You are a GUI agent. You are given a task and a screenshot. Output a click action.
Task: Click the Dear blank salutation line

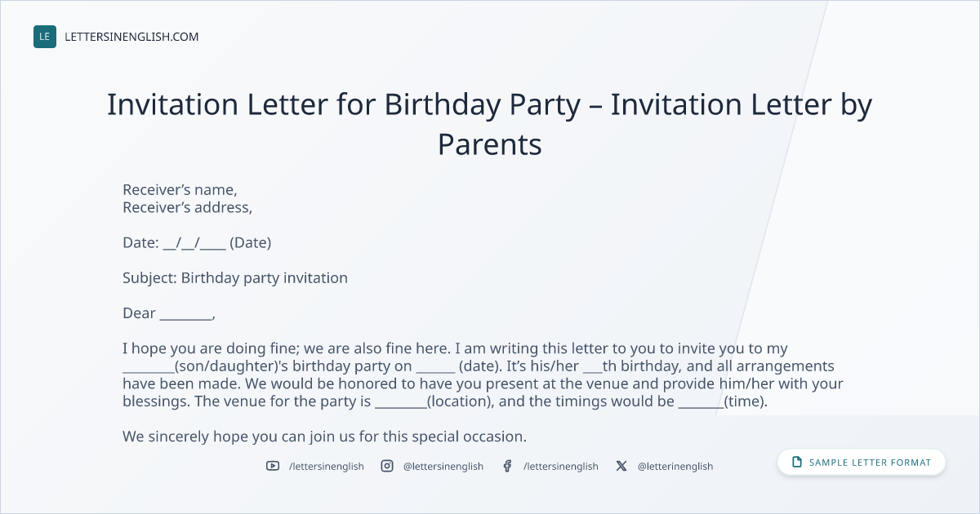(x=169, y=313)
